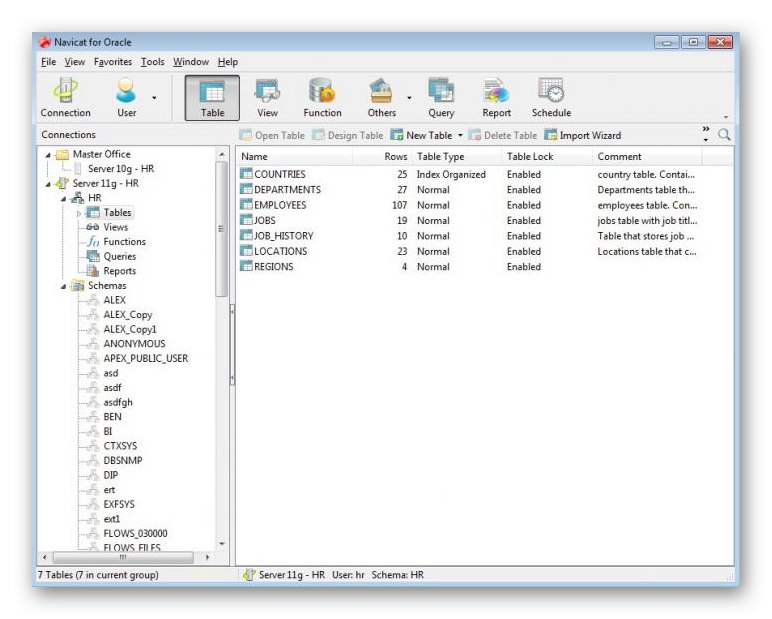
Task: Expand the Tables tree node arrow
Action: [79, 213]
